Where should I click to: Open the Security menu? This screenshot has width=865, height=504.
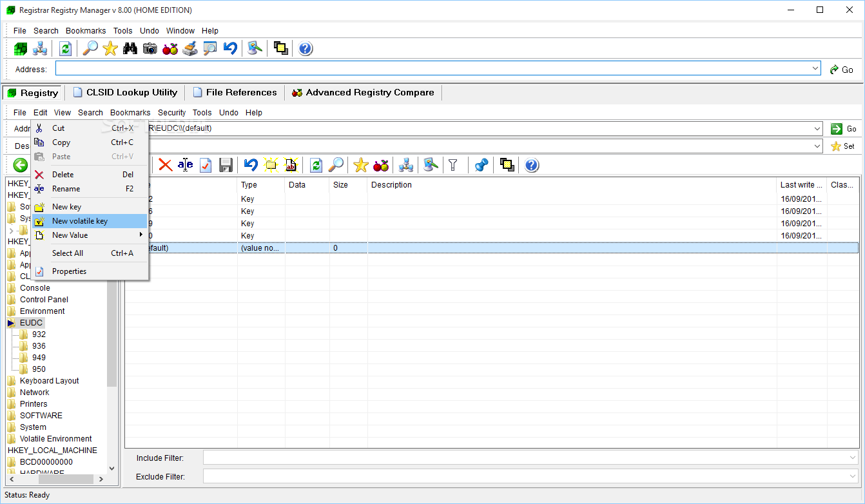pyautogui.click(x=172, y=112)
